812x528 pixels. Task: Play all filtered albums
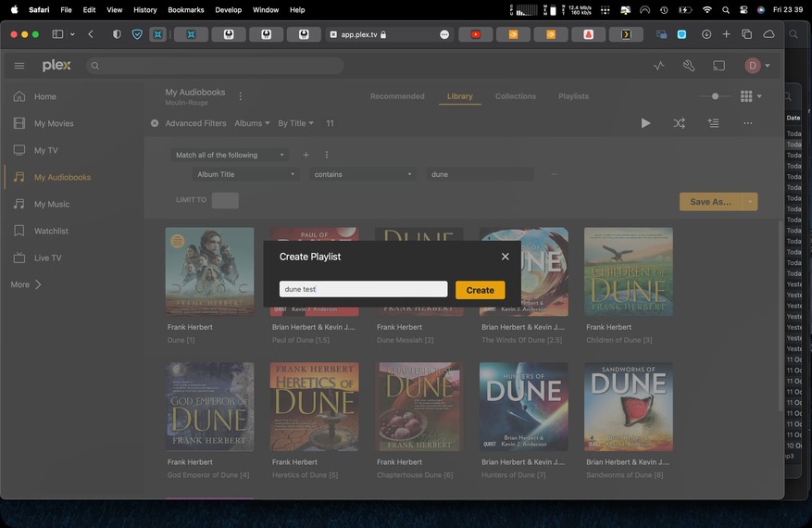coord(645,123)
